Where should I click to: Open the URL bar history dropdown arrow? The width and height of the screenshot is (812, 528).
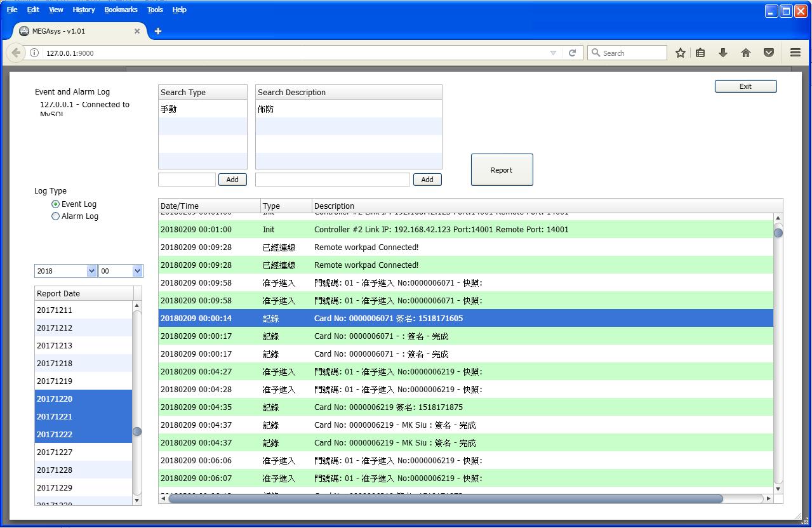click(x=553, y=53)
